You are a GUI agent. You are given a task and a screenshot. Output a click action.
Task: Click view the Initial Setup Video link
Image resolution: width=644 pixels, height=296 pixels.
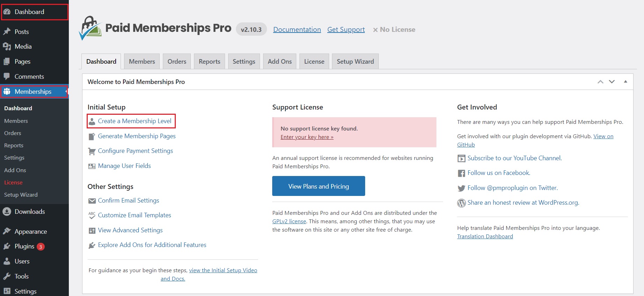pos(223,270)
